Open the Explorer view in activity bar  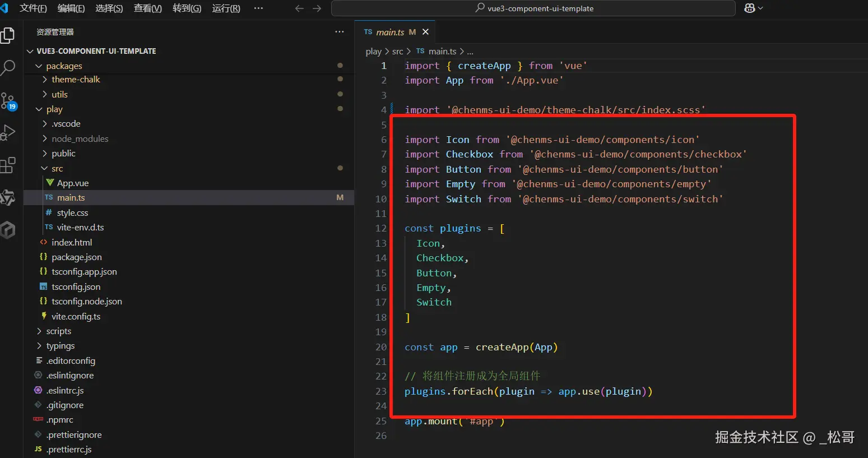8,35
